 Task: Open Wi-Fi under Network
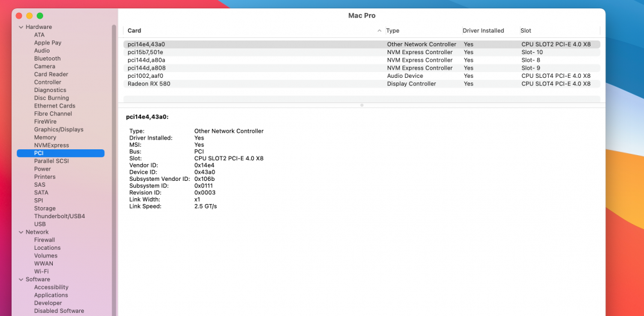point(41,272)
